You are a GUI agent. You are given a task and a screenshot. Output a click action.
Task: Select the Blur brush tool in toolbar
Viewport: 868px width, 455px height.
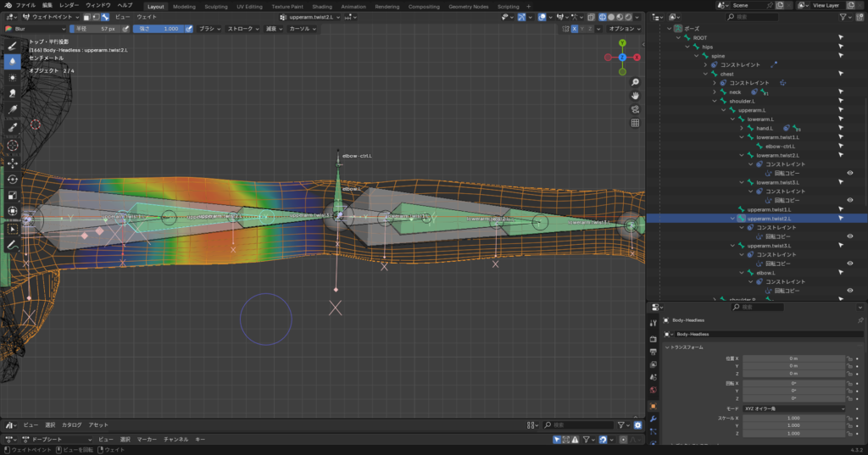click(13, 61)
